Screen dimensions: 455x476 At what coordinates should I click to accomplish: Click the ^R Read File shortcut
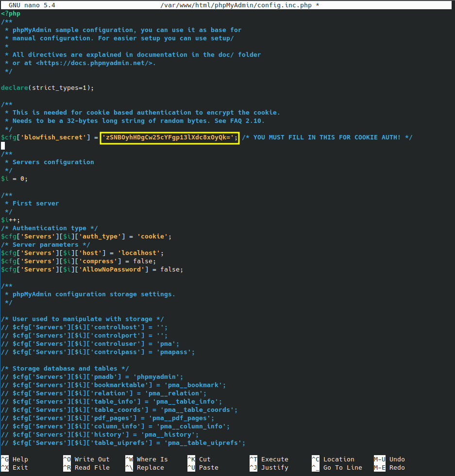tap(86, 467)
